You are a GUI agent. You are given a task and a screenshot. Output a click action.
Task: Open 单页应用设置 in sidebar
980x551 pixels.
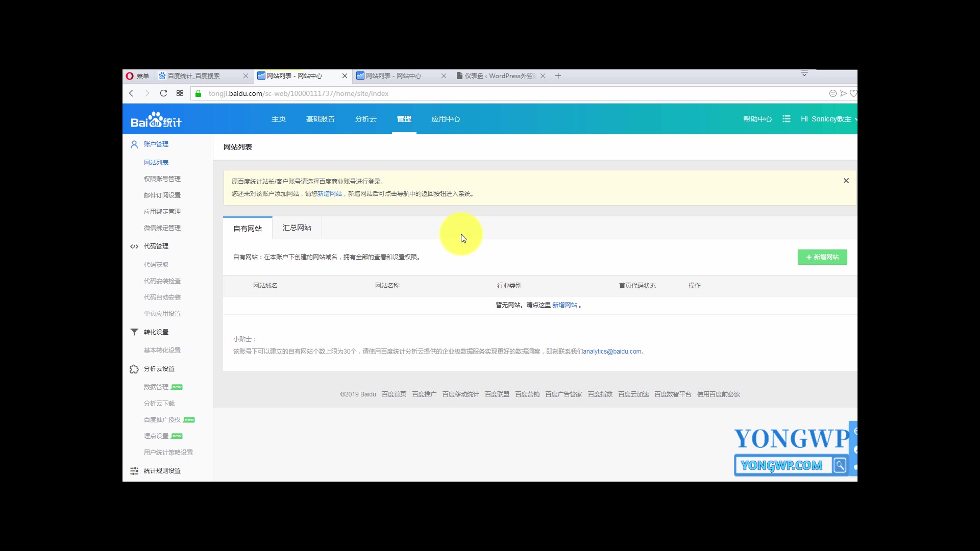(162, 314)
